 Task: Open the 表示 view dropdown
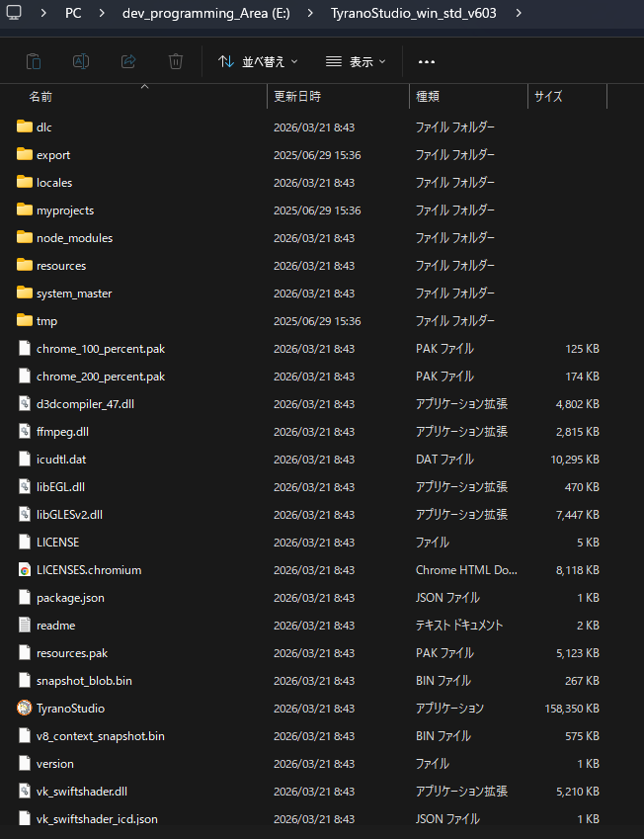tap(356, 61)
